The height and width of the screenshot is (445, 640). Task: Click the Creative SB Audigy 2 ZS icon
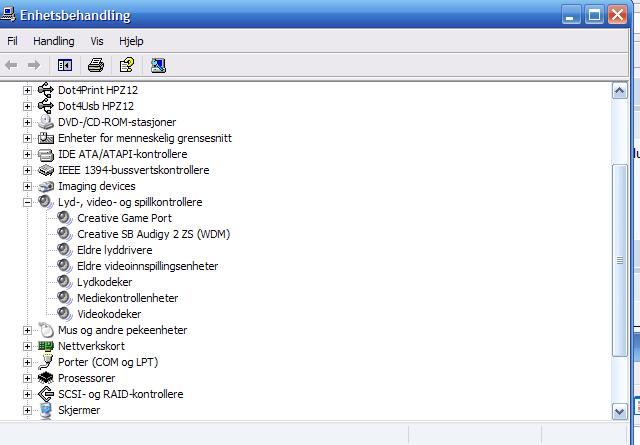pos(64,234)
